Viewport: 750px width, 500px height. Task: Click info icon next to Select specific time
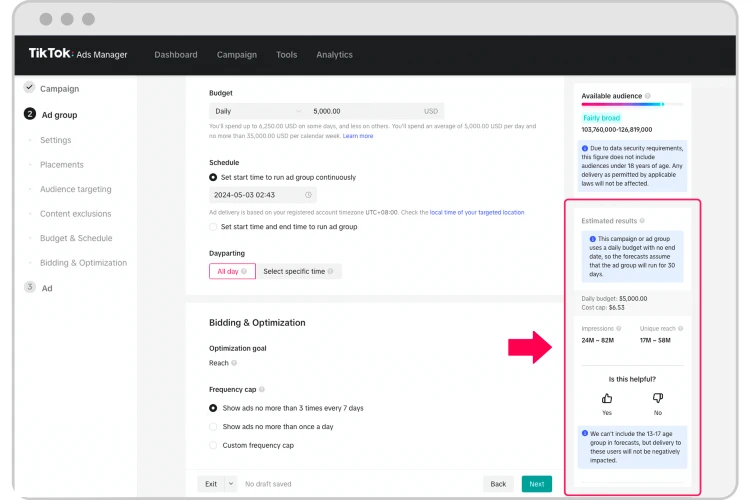coord(330,271)
